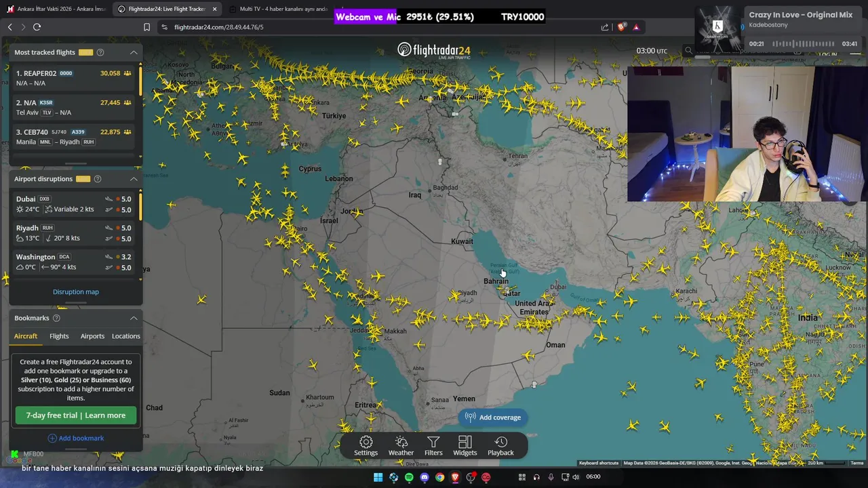This screenshot has width=868, height=488.
Task: Open Google Chrome from the taskbar
Action: click(440, 477)
